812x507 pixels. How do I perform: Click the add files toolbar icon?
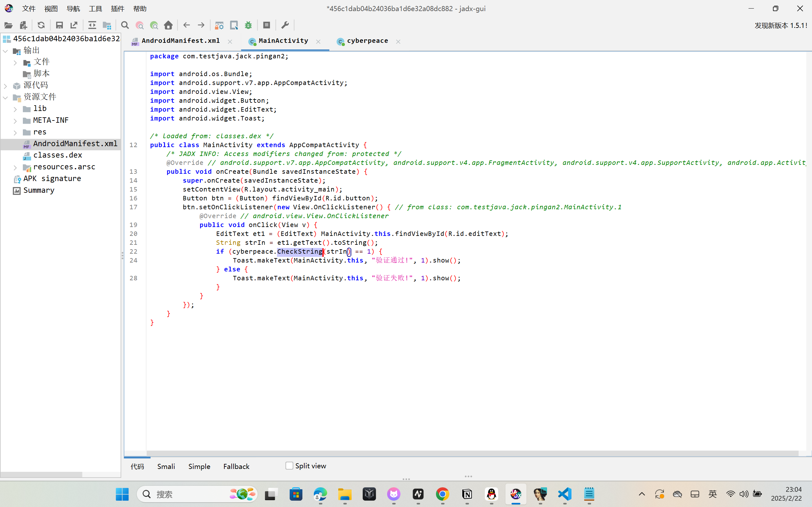click(23, 25)
